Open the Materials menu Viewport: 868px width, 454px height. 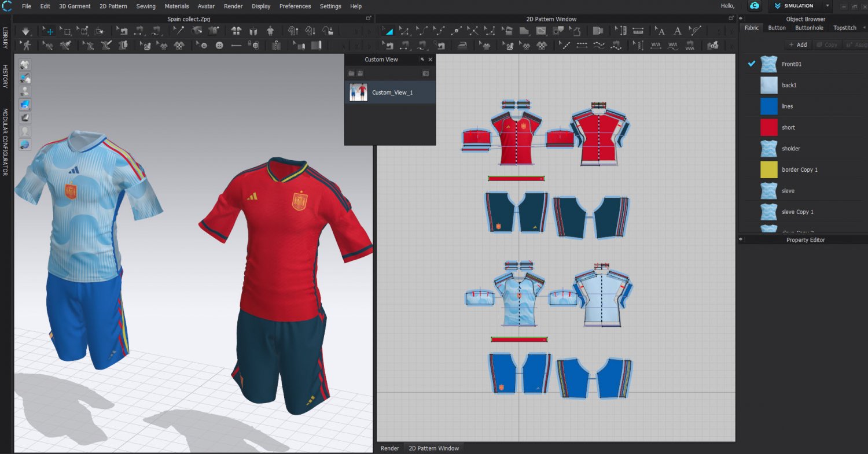coord(176,6)
